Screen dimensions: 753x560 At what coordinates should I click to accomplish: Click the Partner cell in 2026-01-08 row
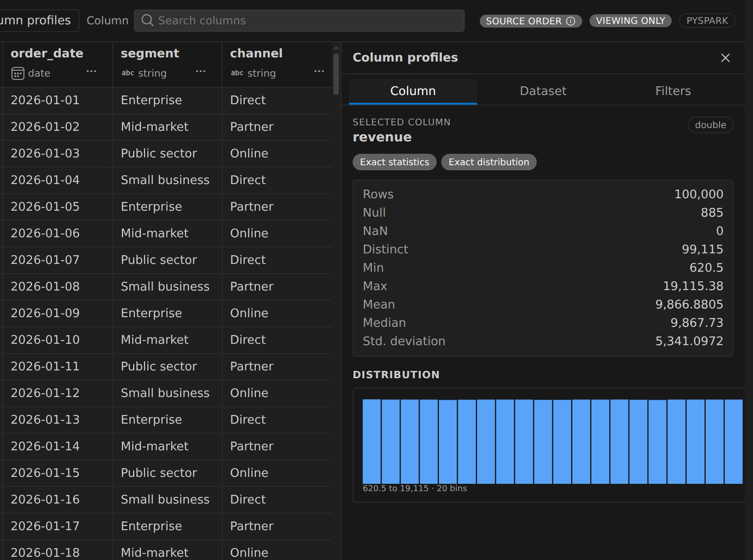(x=277, y=286)
